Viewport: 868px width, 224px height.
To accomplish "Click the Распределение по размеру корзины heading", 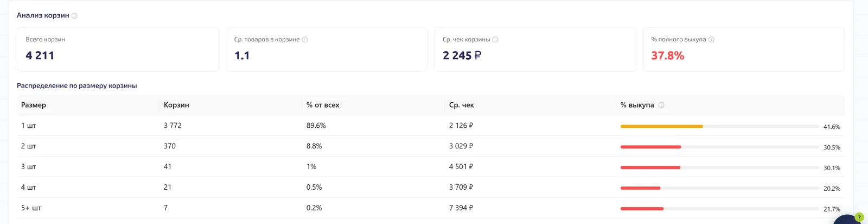I will pyautogui.click(x=77, y=86).
